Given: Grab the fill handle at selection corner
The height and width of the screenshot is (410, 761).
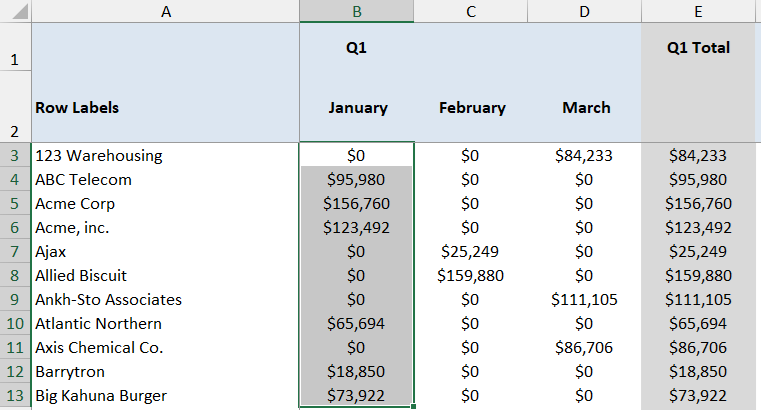Looking at the screenshot, I should tap(414, 407).
